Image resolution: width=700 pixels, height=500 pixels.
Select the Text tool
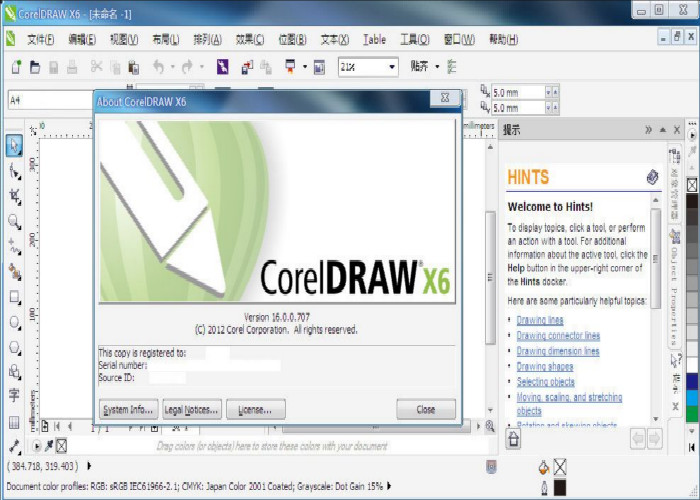tap(14, 395)
